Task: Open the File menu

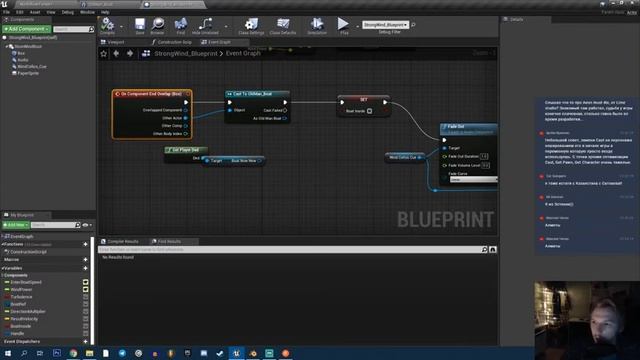Action: tap(7, 12)
